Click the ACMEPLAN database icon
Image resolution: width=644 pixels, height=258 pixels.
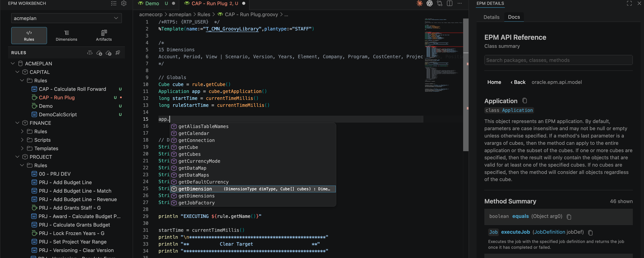pyautogui.click(x=20, y=63)
